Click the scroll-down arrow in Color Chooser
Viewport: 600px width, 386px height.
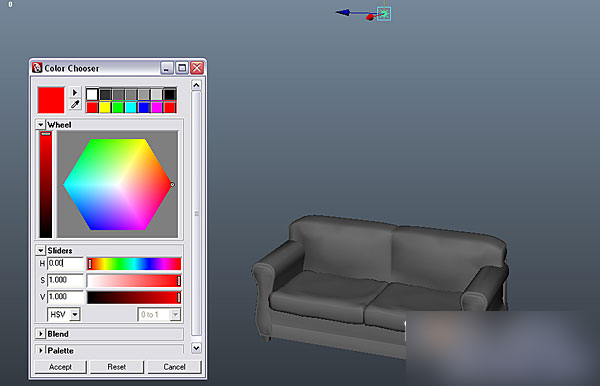coord(196,348)
